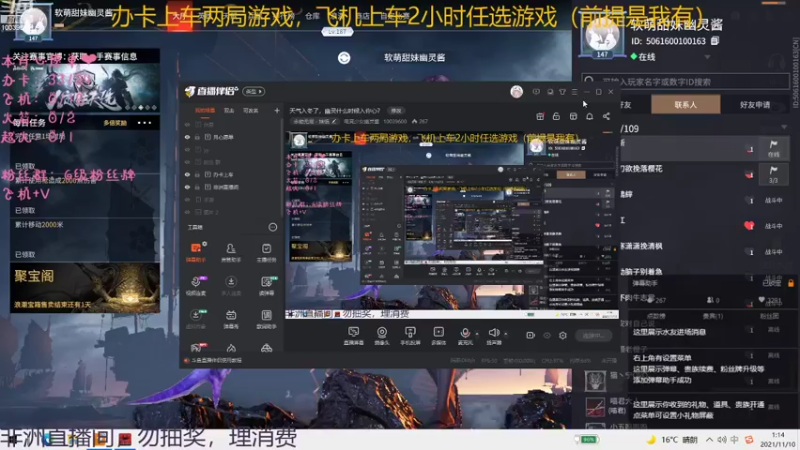Open the 每日任务 three-dot menu
Viewport: 800px width, 450px height.
point(144,123)
